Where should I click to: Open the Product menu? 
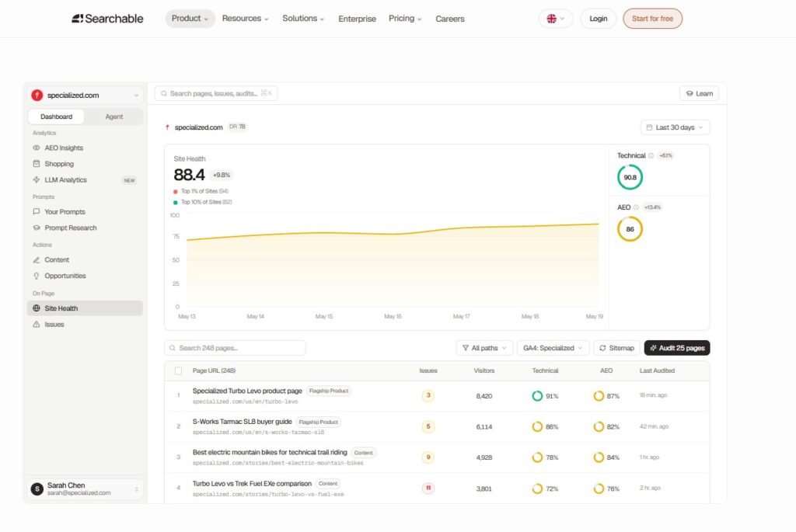(x=190, y=19)
